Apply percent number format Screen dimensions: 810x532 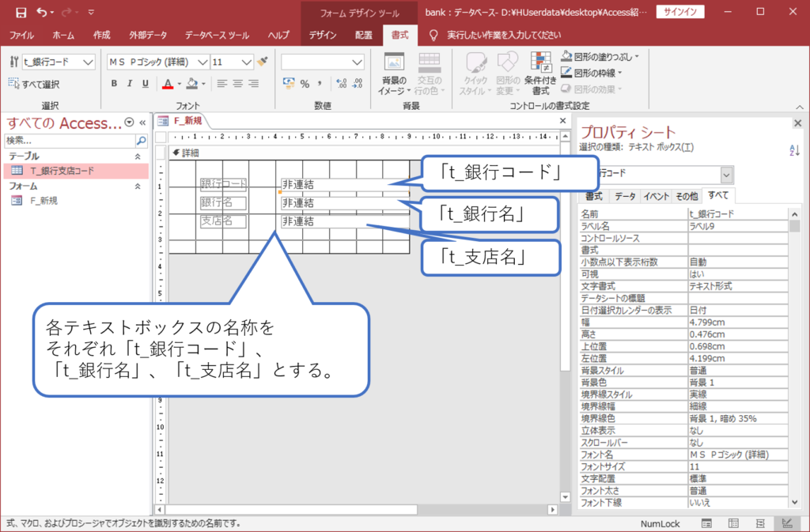click(305, 84)
